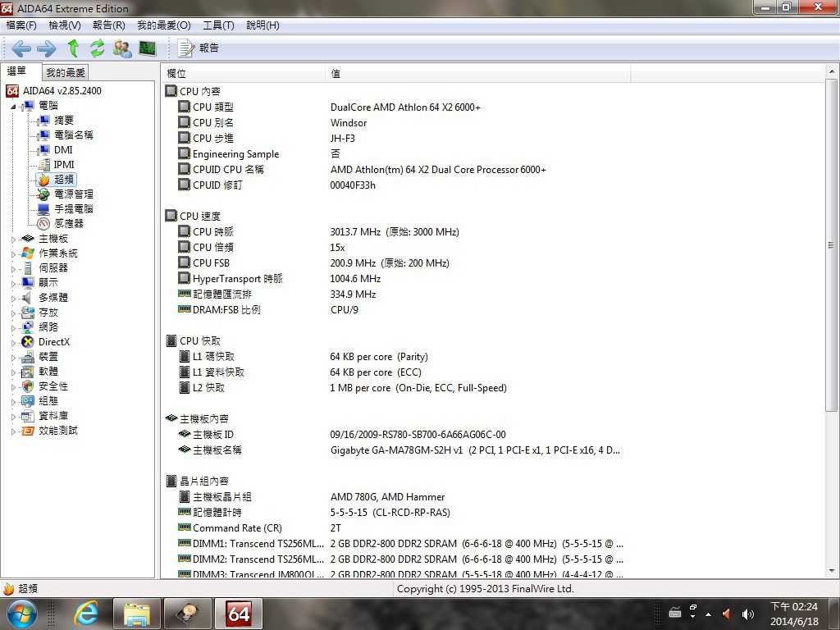Click the keyboard input tray icon
This screenshot has width=840, height=630.
[x=675, y=612]
